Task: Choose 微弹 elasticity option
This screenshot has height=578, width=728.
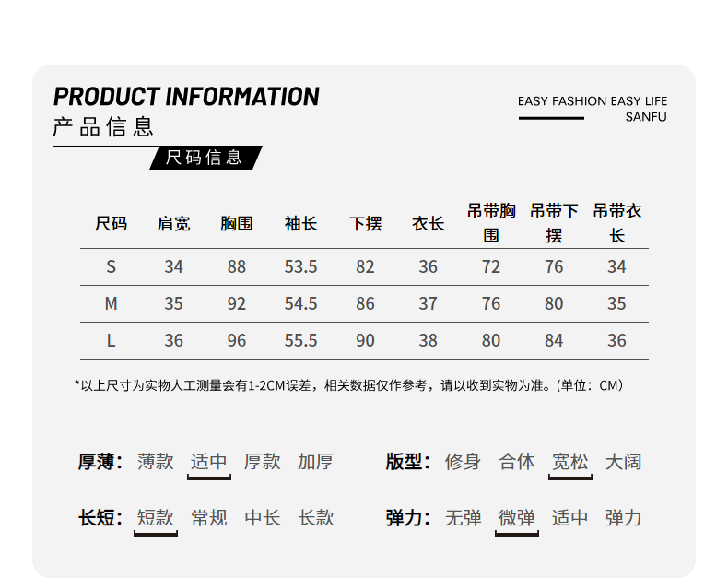Action: click(516, 518)
